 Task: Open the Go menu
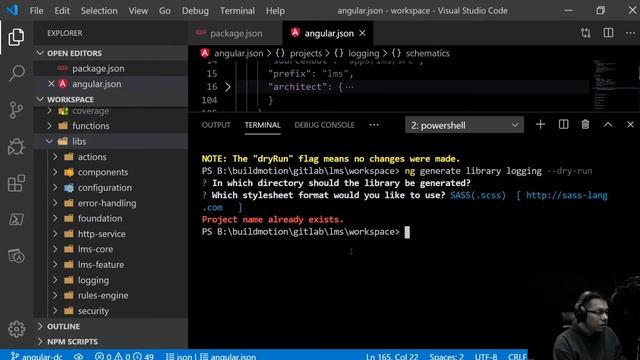tap(164, 11)
